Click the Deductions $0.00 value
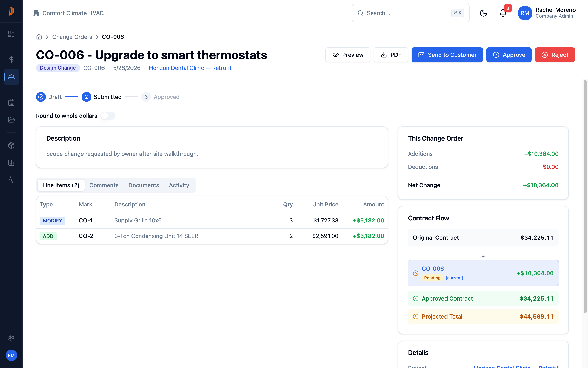This screenshot has height=368, width=588. click(x=551, y=167)
